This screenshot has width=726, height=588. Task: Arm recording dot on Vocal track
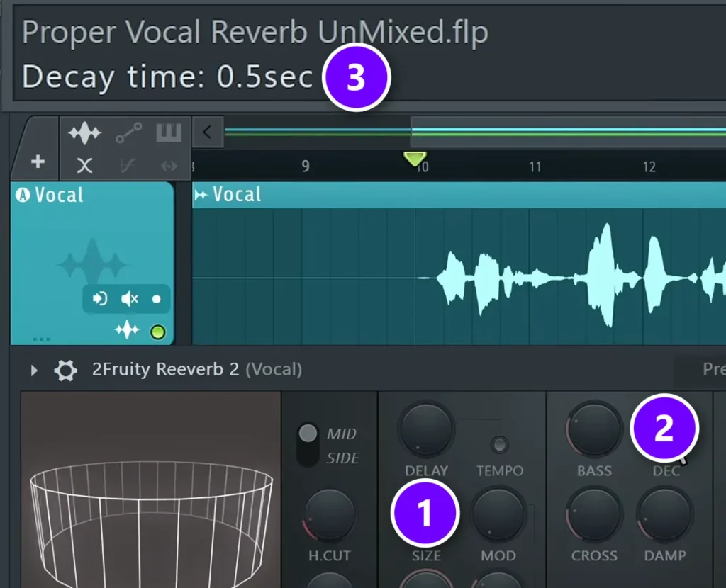point(157,300)
